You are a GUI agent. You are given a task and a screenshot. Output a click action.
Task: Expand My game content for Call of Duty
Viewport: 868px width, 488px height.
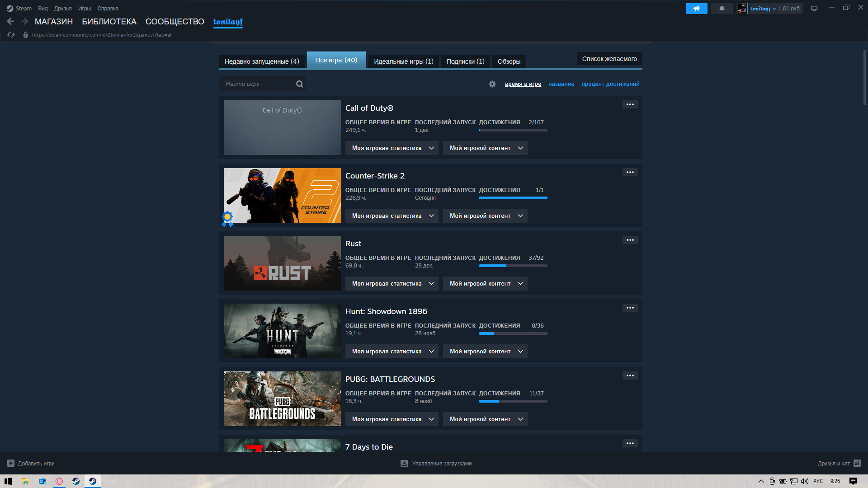point(485,148)
